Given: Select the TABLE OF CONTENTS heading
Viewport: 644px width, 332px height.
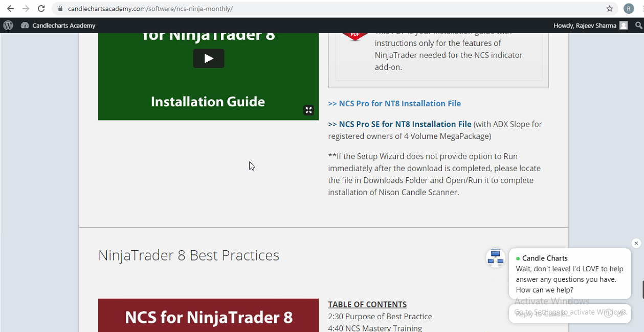Looking at the screenshot, I should coord(367,304).
